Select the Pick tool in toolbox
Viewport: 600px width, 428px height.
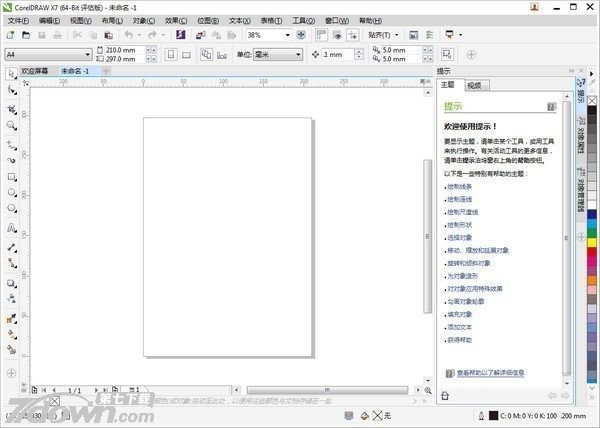(11, 74)
